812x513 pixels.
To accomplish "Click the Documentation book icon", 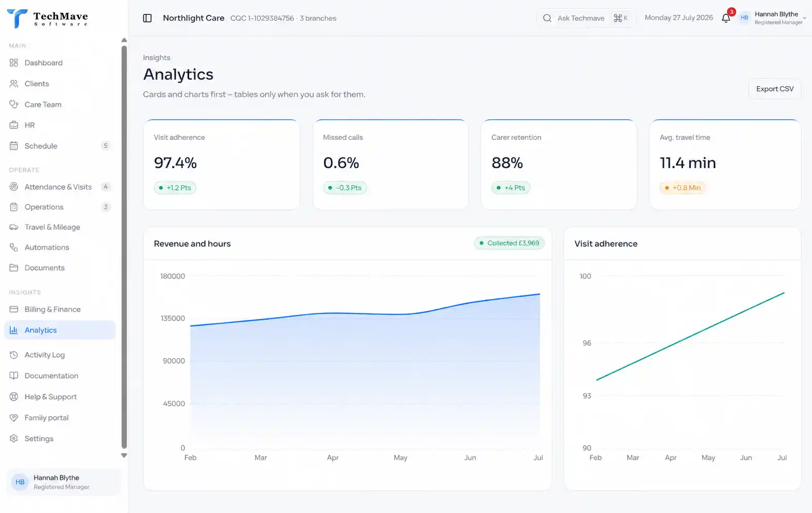I will pyautogui.click(x=14, y=376).
